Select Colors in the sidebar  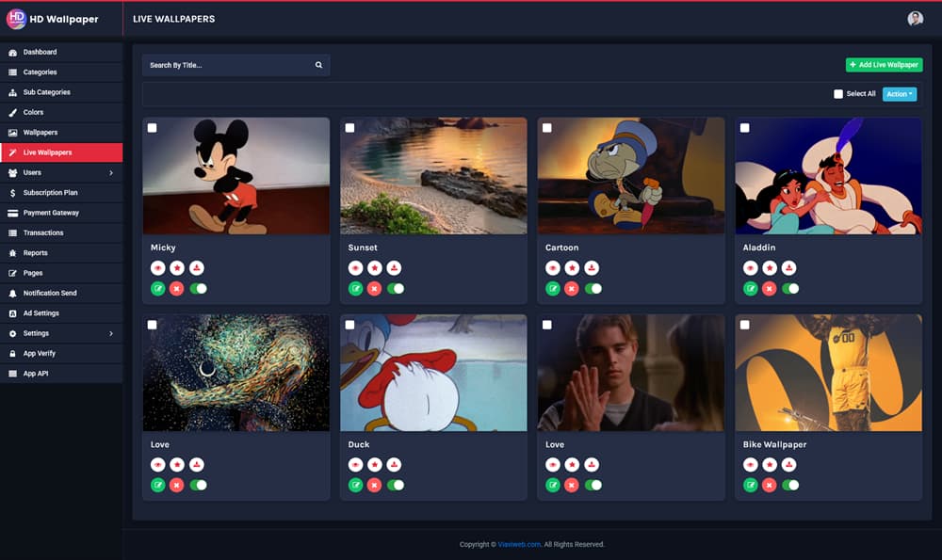pyautogui.click(x=61, y=112)
